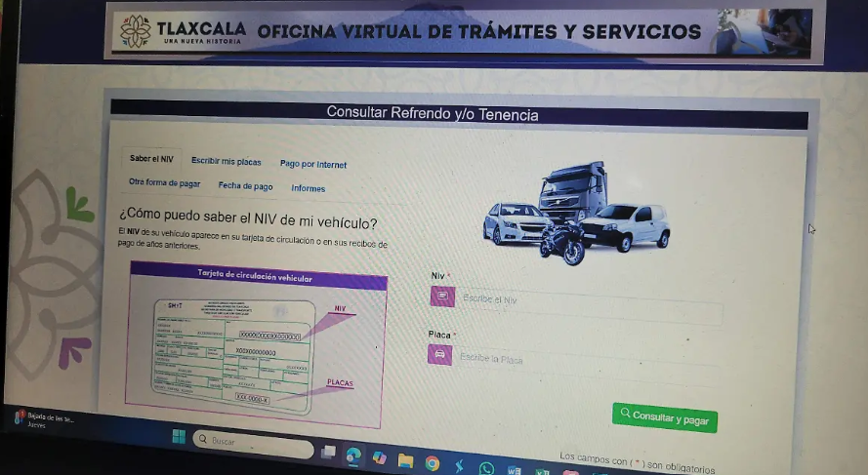Switch to Escribir mis placas tab
Image resolution: width=868 pixels, height=475 pixels.
(x=226, y=162)
